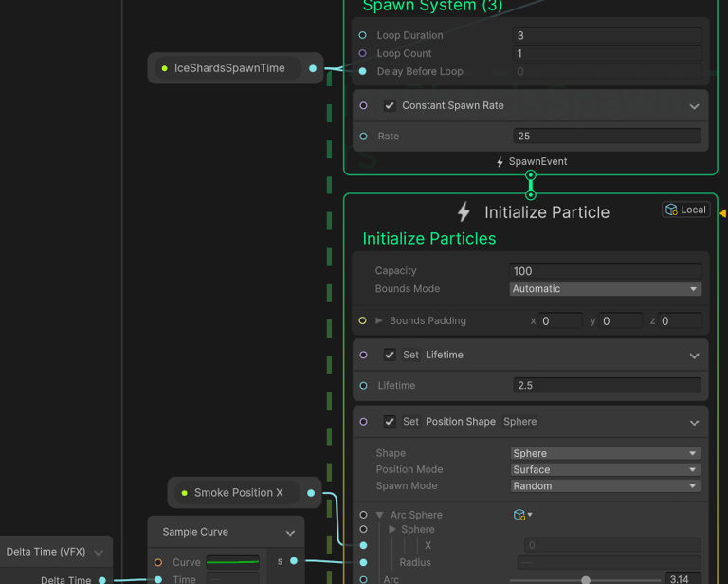Click the Rate input port circle
728x584 pixels.
[x=364, y=136]
